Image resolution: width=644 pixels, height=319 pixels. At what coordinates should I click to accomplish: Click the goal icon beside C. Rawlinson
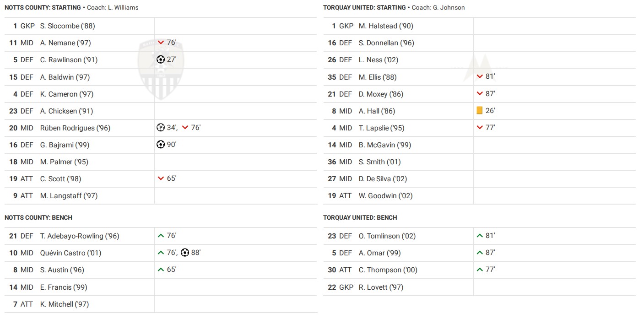point(160,59)
